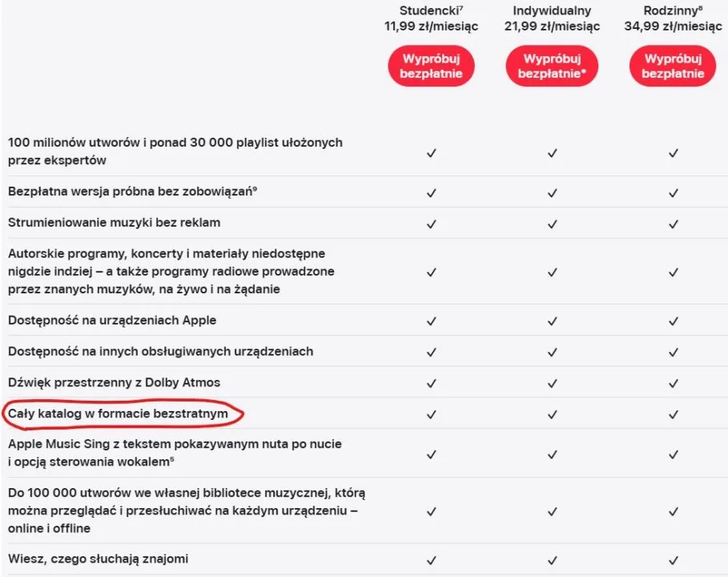
Task: Click Wypróbuj bezpłatnie under Studencki plan
Action: tap(431, 66)
